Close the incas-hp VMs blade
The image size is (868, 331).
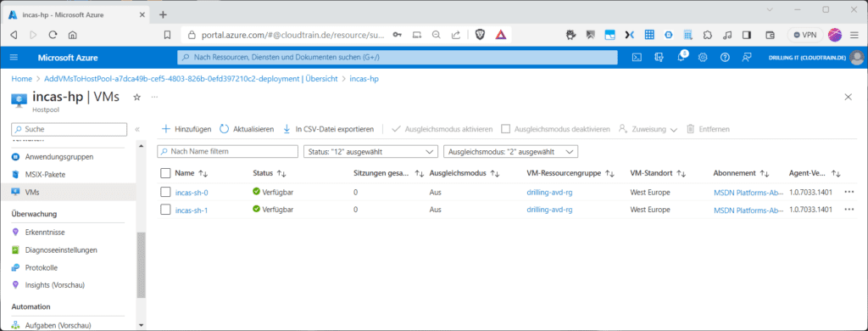click(848, 97)
